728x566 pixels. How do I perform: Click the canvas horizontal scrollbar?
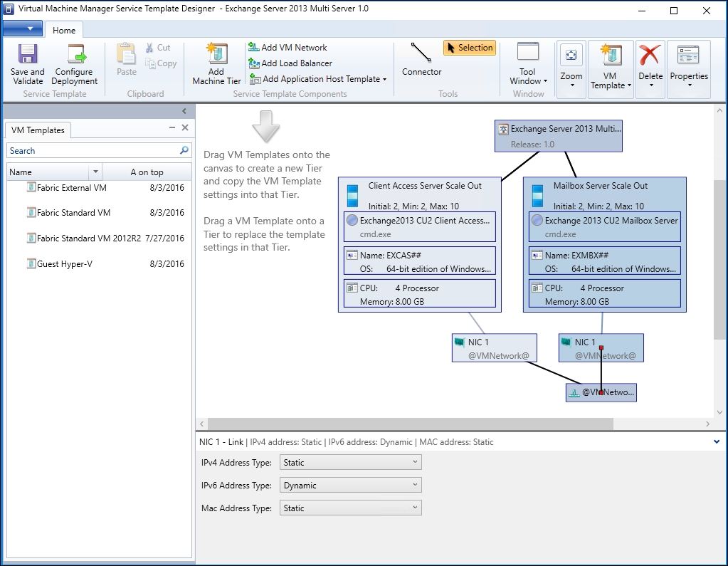[409, 424]
